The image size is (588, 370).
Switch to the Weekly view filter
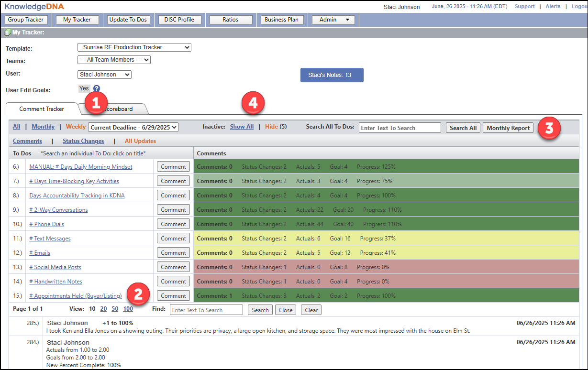pos(76,127)
